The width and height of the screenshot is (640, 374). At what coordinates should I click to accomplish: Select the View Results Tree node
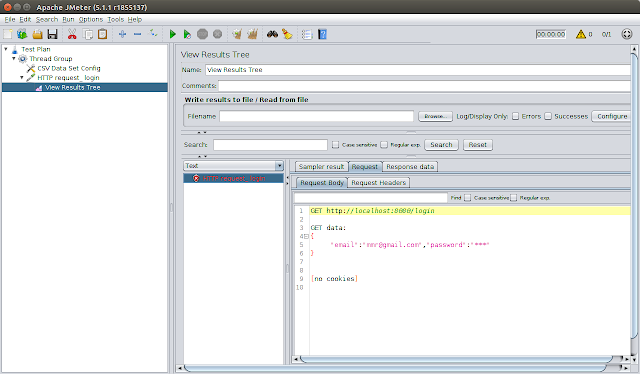click(x=73, y=87)
